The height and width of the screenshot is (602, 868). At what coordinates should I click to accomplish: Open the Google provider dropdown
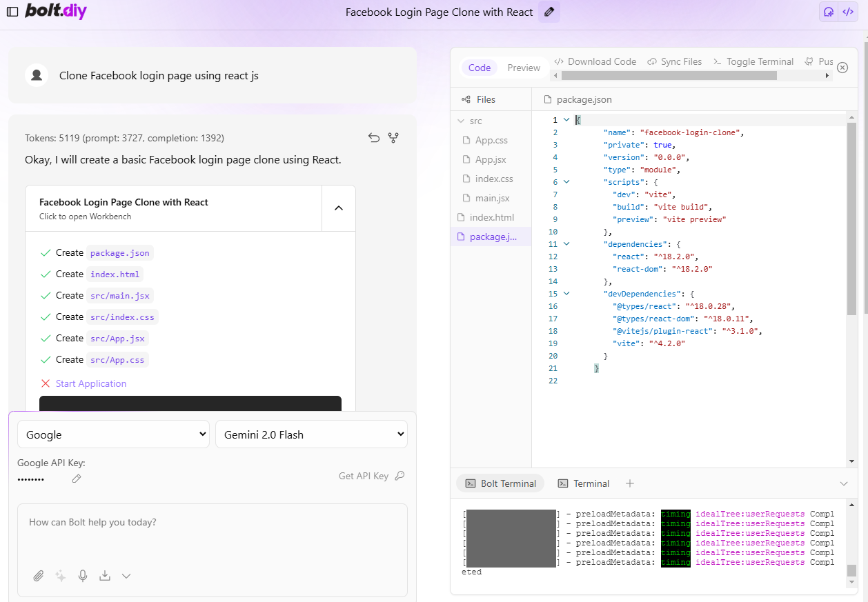[113, 434]
